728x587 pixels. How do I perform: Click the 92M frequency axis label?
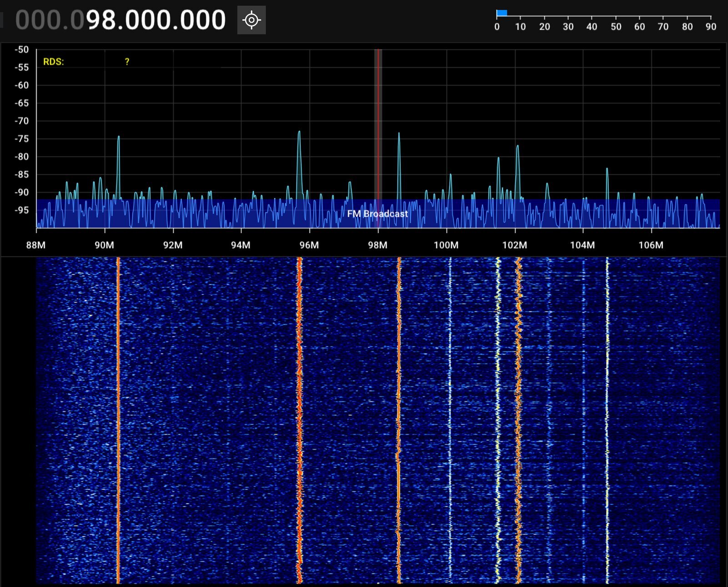coord(173,245)
